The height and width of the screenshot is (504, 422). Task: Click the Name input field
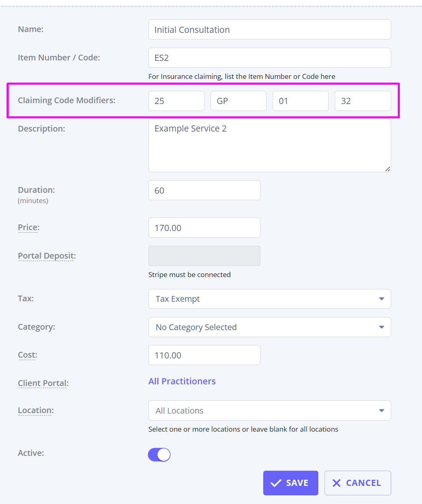(x=269, y=30)
